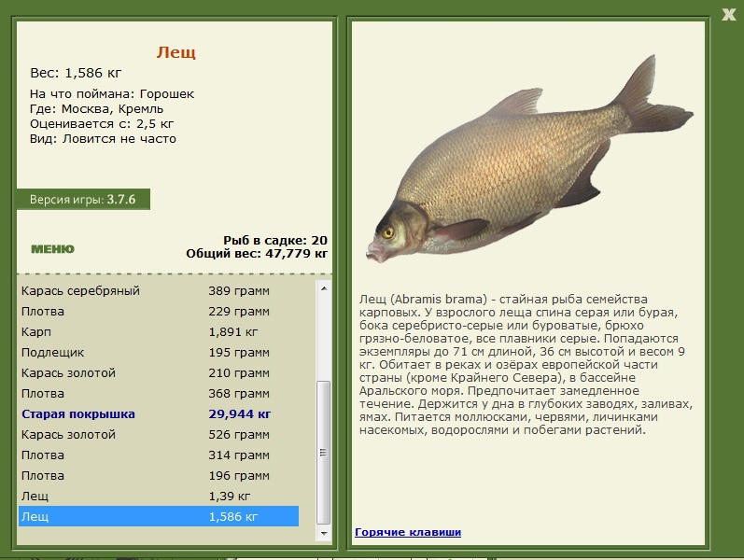Click the fish list scrollbar thumb
This screenshot has width=744, height=560.
point(324,453)
